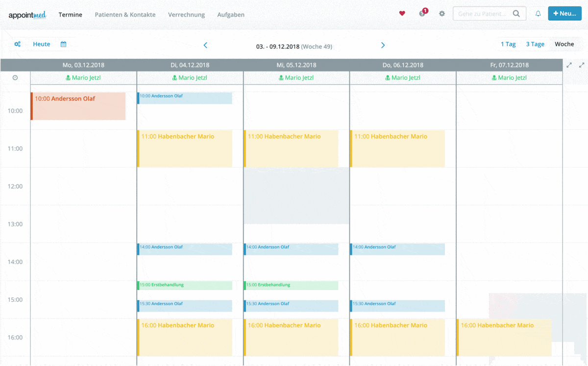This screenshot has width=588, height=366.
Task: Open the help icon with red badge
Action: pos(423,13)
